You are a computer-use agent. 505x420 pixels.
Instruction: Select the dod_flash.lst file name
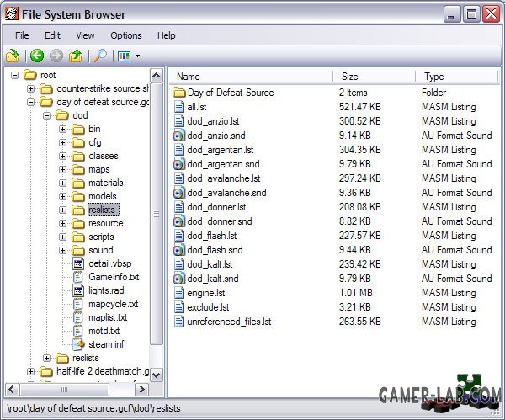click(x=212, y=236)
